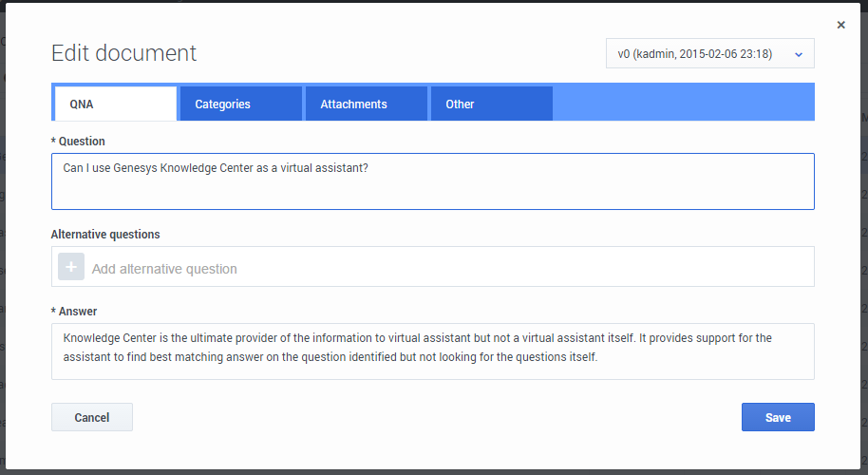Click the version selector chevron arrow
The image size is (868, 475).
(x=799, y=54)
